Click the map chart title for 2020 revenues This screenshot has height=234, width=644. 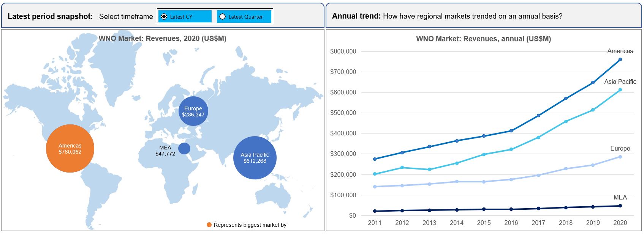click(162, 38)
